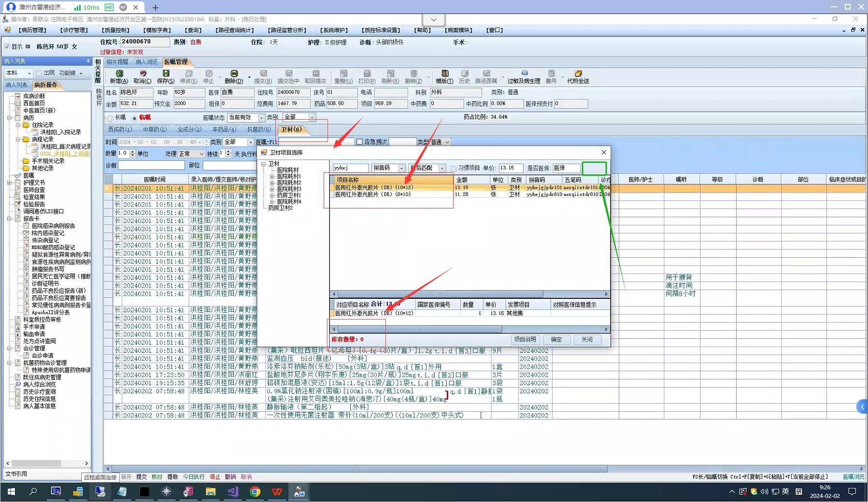Expand the 医院耗材1 tree node

272,177
